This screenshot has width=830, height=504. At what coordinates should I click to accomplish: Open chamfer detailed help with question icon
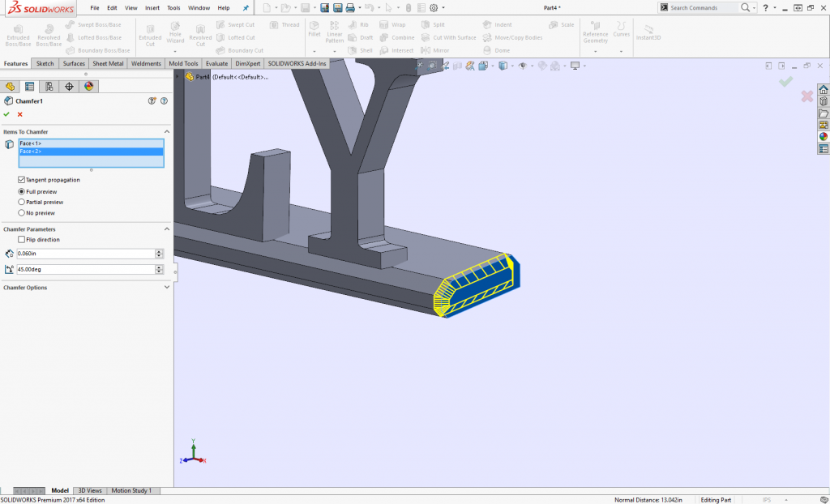164,100
